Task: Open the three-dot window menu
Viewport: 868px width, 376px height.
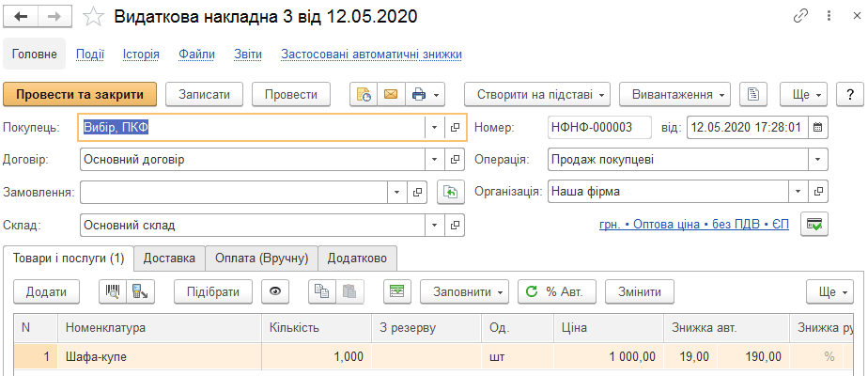Action: [829, 16]
